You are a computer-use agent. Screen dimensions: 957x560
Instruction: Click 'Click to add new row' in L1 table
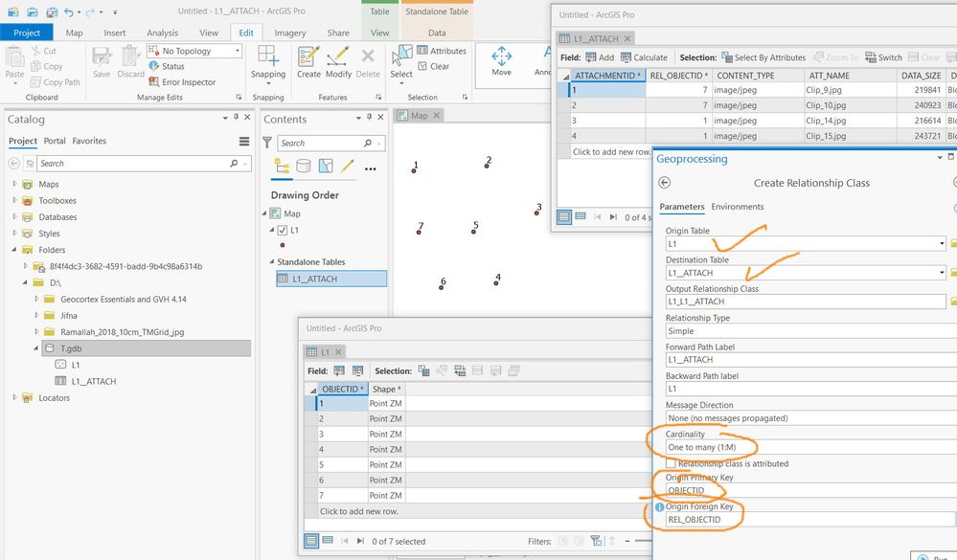[359, 511]
